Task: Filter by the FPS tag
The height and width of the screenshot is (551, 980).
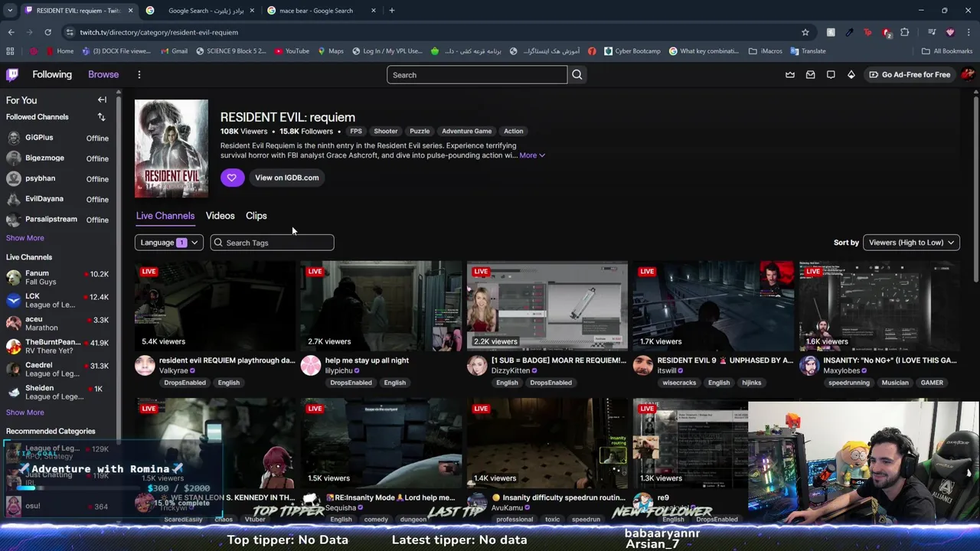Action: [x=356, y=131]
